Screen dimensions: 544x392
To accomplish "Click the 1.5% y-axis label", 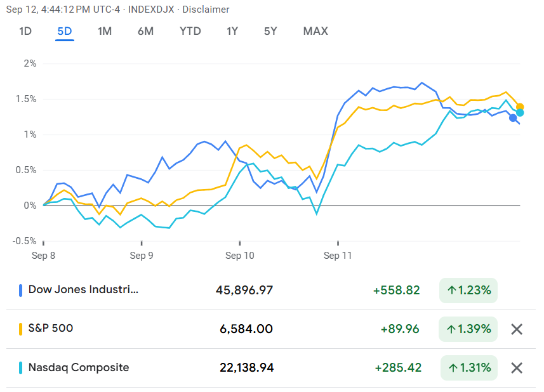I will click(x=26, y=99).
